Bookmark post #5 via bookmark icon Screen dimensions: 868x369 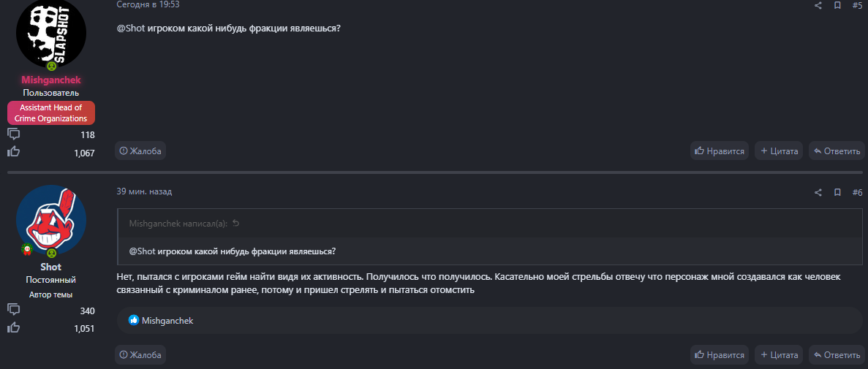click(838, 5)
